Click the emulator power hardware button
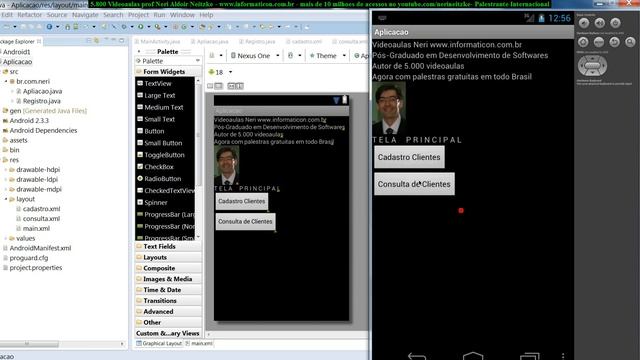Image resolution: width=640 pixels, height=360 pixels. 615,23
